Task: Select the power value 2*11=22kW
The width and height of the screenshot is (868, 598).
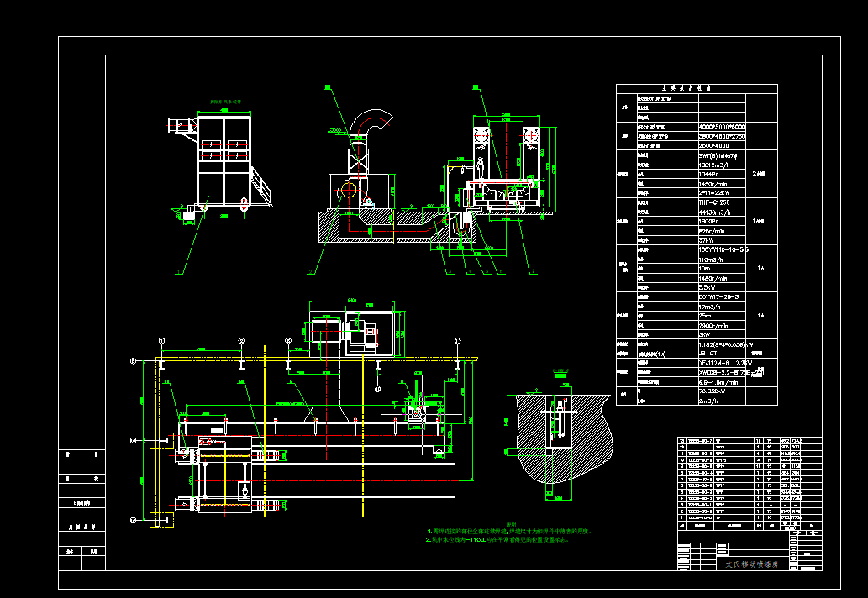Action: point(714,193)
